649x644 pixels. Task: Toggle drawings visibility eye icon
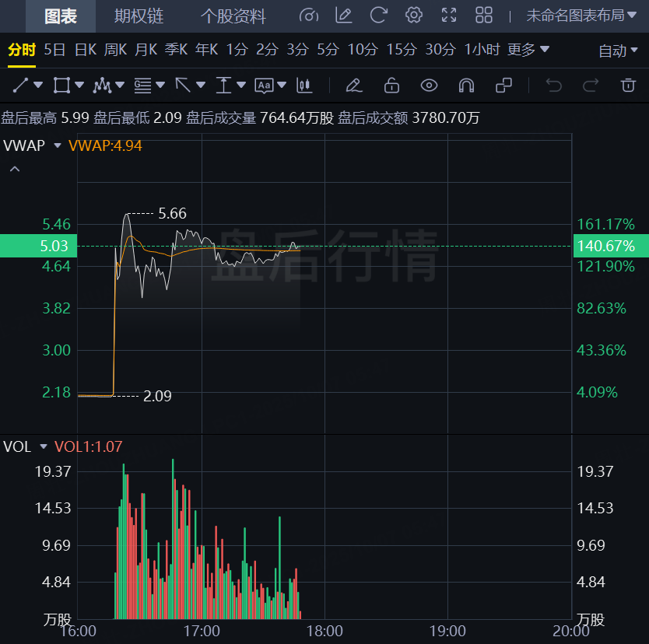(x=429, y=85)
